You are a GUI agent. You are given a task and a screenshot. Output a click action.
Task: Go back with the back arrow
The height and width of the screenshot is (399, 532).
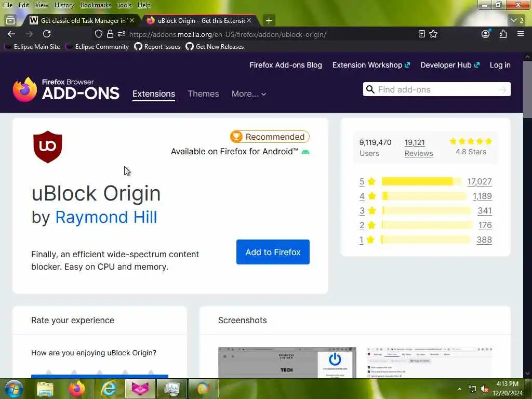pos(11,34)
